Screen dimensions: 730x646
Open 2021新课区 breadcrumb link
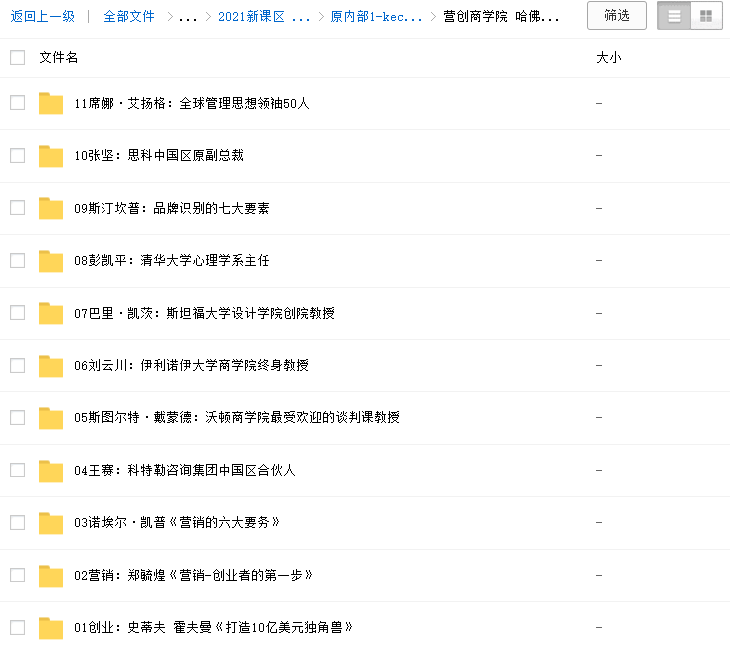(264, 17)
